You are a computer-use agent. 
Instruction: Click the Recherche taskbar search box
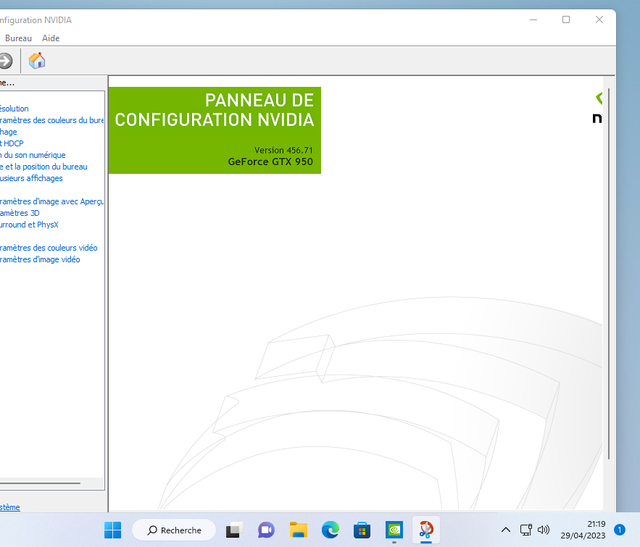pos(174,530)
